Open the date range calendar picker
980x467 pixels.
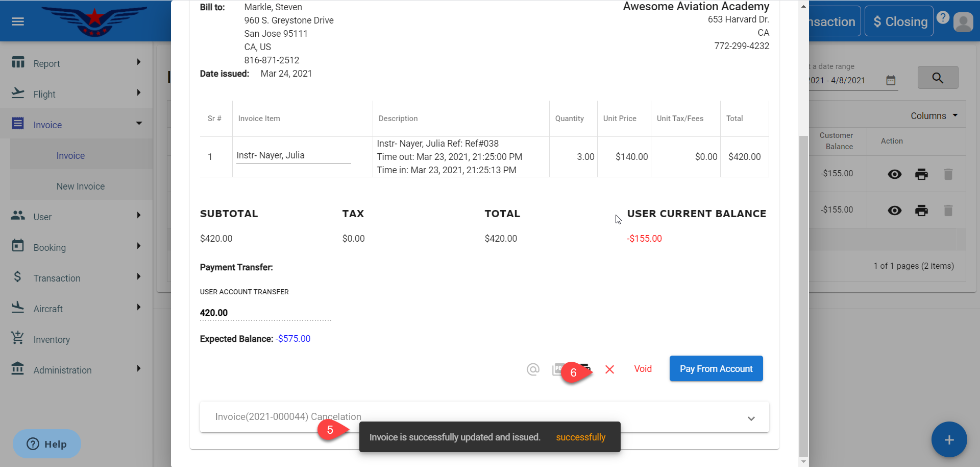pyautogui.click(x=891, y=80)
